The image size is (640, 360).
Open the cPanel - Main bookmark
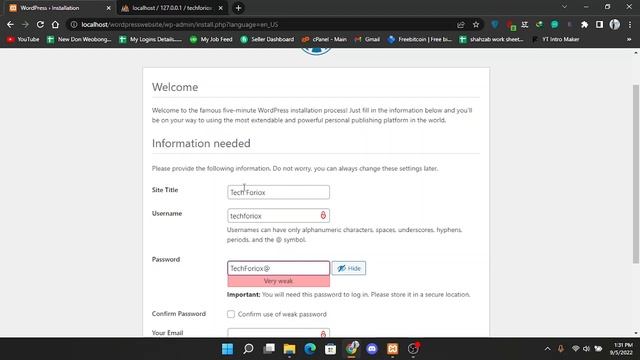click(x=324, y=39)
